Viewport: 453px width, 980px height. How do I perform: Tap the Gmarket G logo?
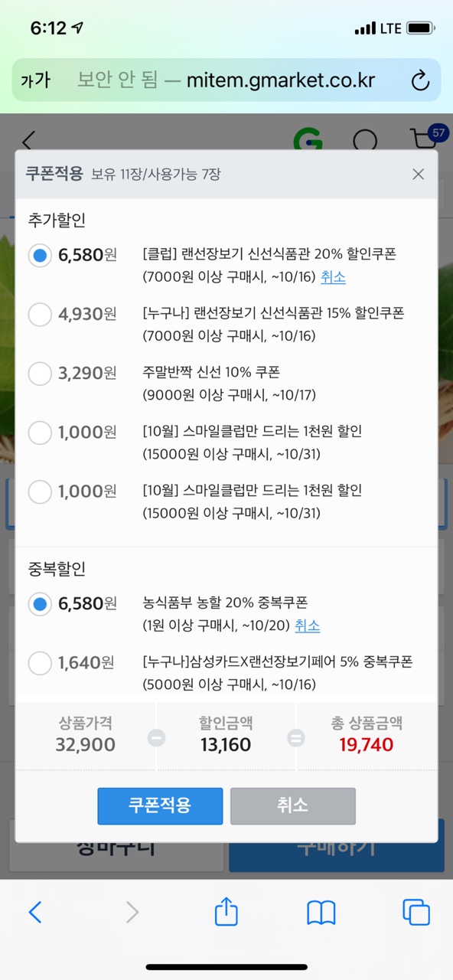308,141
